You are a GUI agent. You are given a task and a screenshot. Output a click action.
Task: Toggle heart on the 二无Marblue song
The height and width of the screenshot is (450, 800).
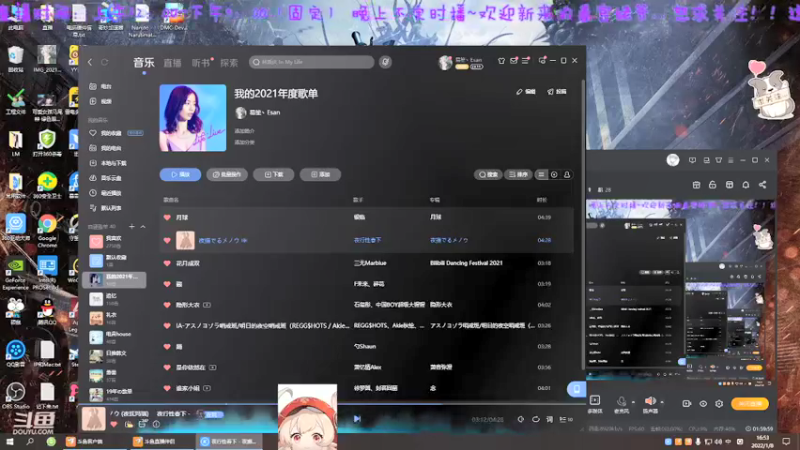pos(167,263)
